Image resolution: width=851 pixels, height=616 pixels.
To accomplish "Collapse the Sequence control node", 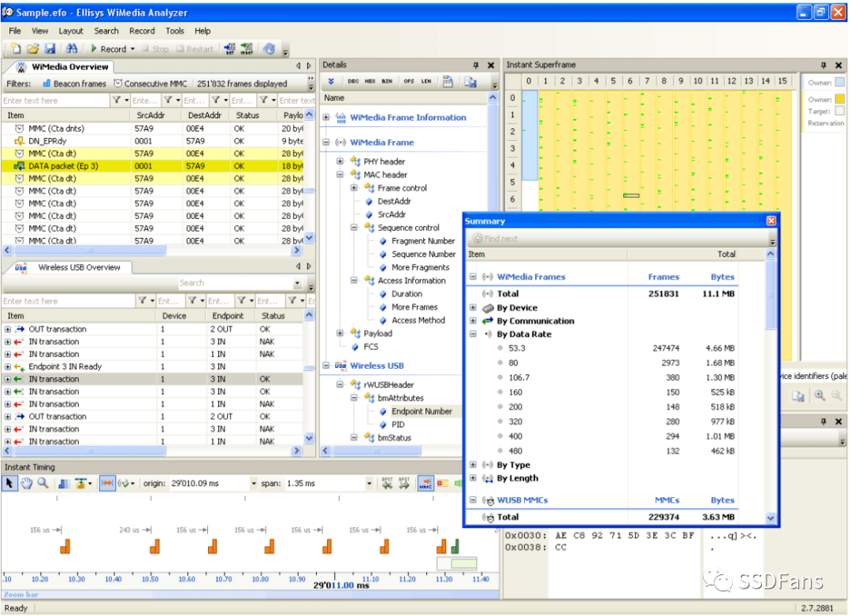I will pyautogui.click(x=354, y=228).
